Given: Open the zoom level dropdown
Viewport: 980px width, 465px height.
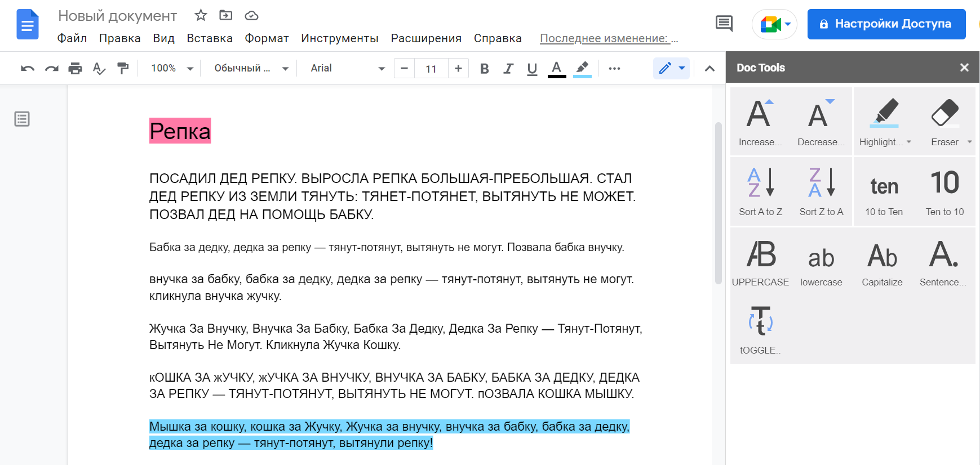Looking at the screenshot, I should tap(172, 68).
